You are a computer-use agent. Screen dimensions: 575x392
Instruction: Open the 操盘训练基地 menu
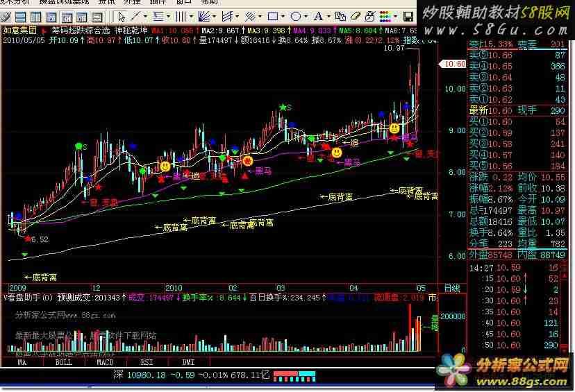tap(64, 2)
